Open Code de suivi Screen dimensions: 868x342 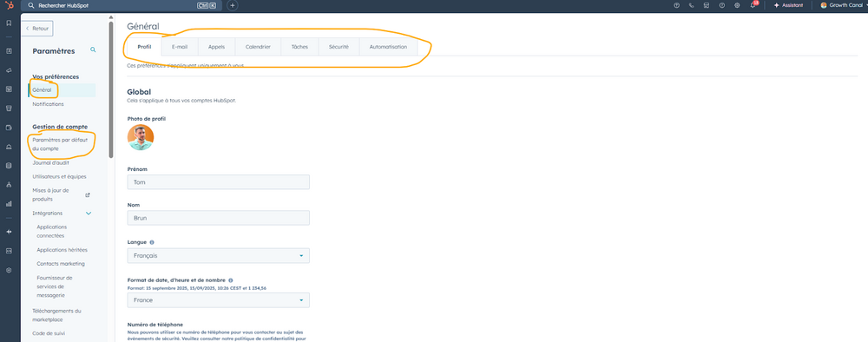pos(48,333)
